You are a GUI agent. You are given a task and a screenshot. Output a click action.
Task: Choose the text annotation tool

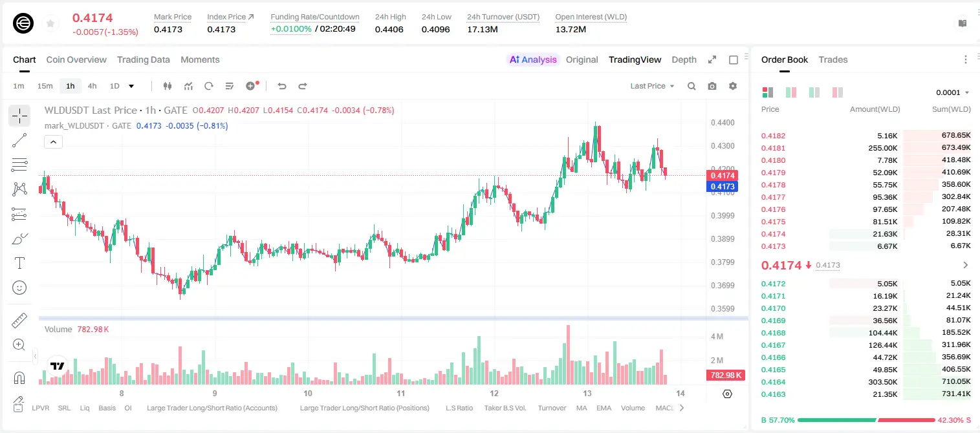coord(19,263)
